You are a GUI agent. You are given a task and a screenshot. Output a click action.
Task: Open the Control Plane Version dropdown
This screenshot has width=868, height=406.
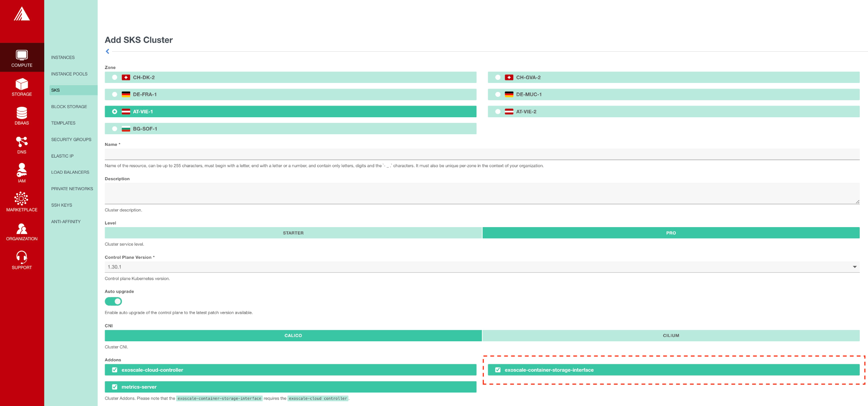[482, 267]
